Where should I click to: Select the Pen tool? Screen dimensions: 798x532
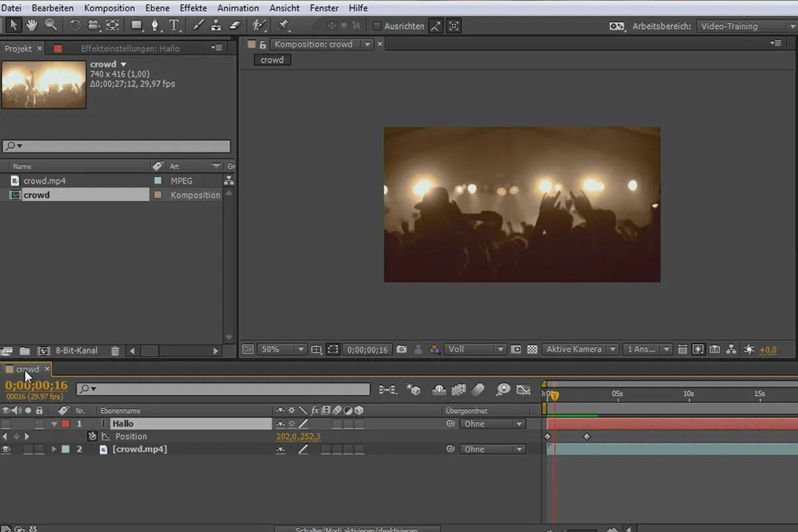point(155,25)
